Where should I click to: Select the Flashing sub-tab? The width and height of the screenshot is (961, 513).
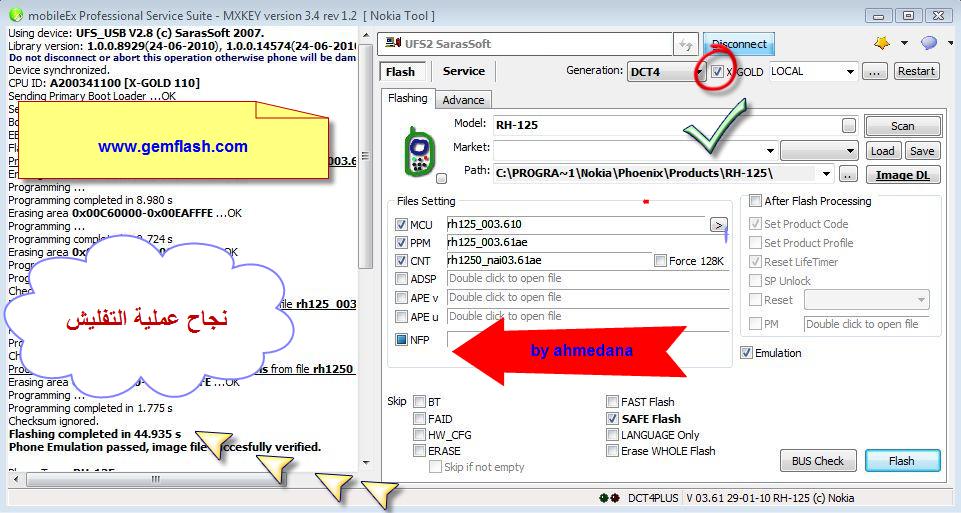(x=408, y=98)
